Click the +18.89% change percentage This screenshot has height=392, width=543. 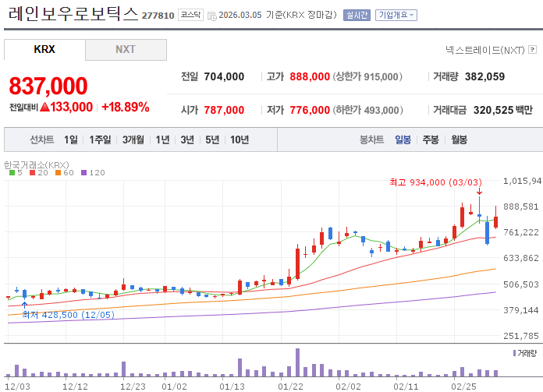point(126,107)
